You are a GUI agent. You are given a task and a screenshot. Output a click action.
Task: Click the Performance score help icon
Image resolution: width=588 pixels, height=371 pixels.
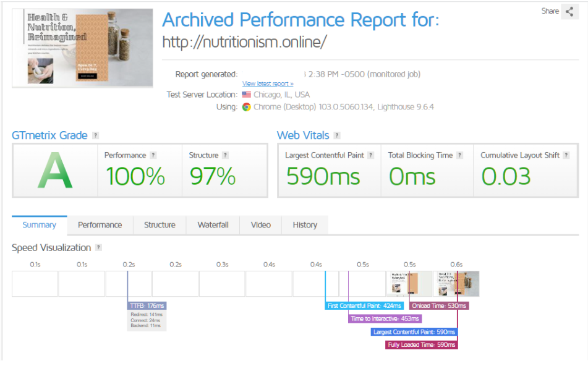tap(153, 155)
